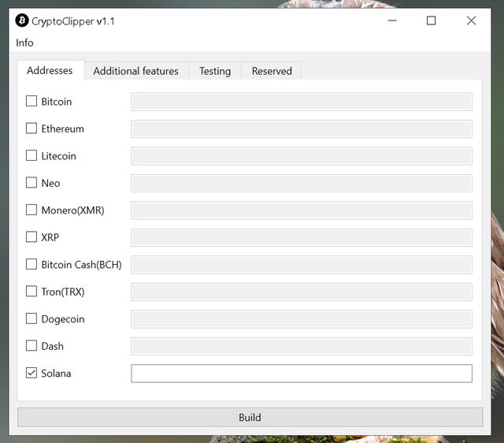Image resolution: width=504 pixels, height=443 pixels.
Task: Uncheck the Solana checkbox
Action: coord(31,373)
